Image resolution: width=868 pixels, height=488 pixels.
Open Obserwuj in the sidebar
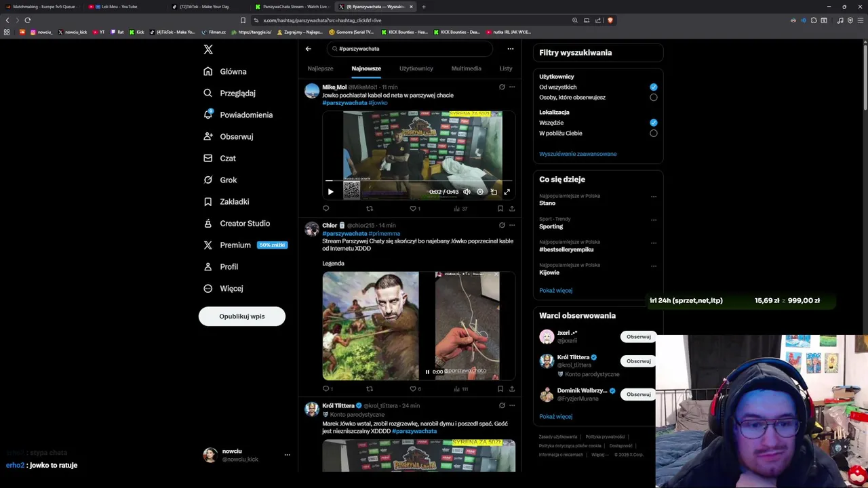tap(229, 136)
